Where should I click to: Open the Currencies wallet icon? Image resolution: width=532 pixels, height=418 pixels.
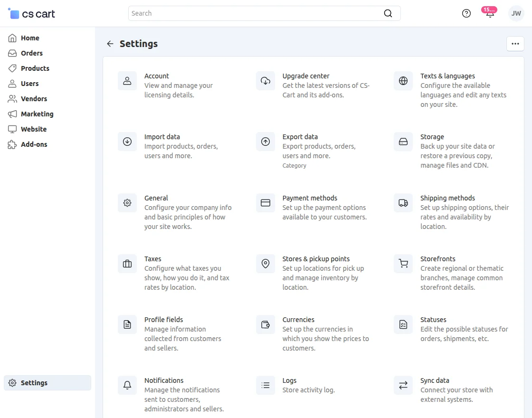coord(266,324)
